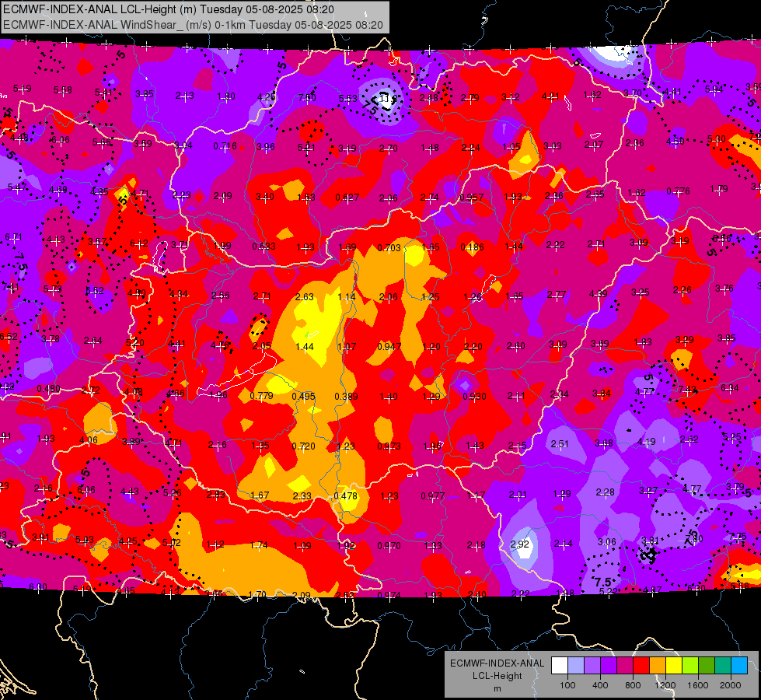Select the value 0.776 in the northeast

678,191
